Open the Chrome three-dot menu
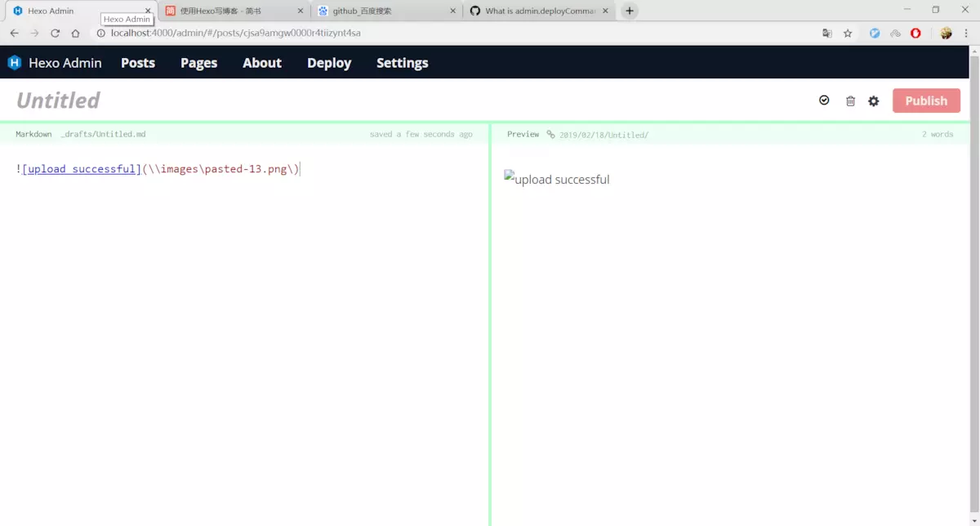This screenshot has width=980, height=526. [966, 33]
